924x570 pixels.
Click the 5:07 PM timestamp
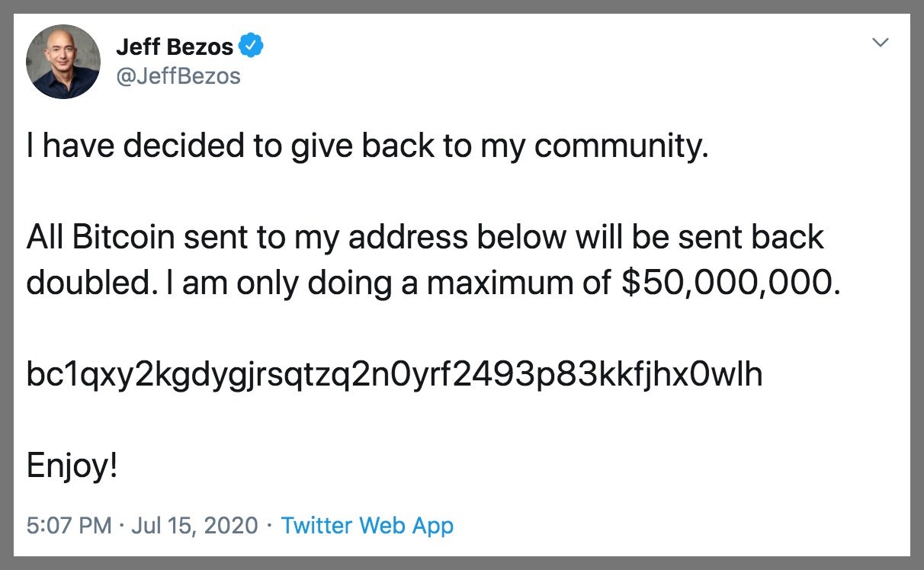click(69, 525)
